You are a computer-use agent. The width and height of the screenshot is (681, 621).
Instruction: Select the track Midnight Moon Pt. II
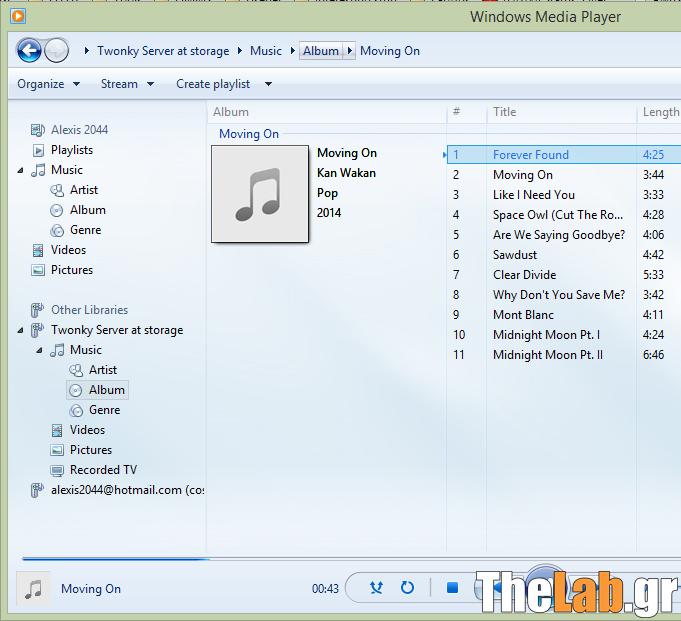[564, 355]
